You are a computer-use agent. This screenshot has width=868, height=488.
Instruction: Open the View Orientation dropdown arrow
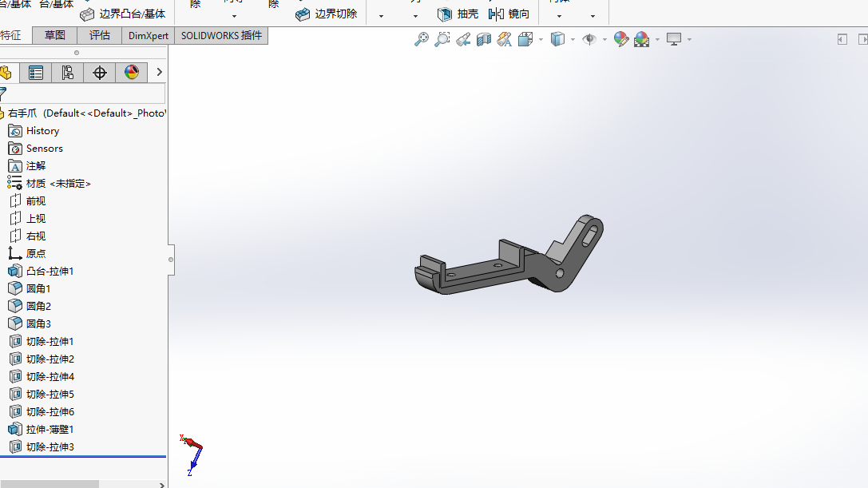541,39
